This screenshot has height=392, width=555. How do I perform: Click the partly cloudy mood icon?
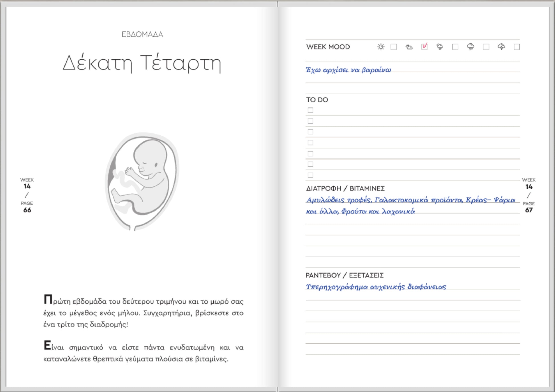(x=409, y=47)
